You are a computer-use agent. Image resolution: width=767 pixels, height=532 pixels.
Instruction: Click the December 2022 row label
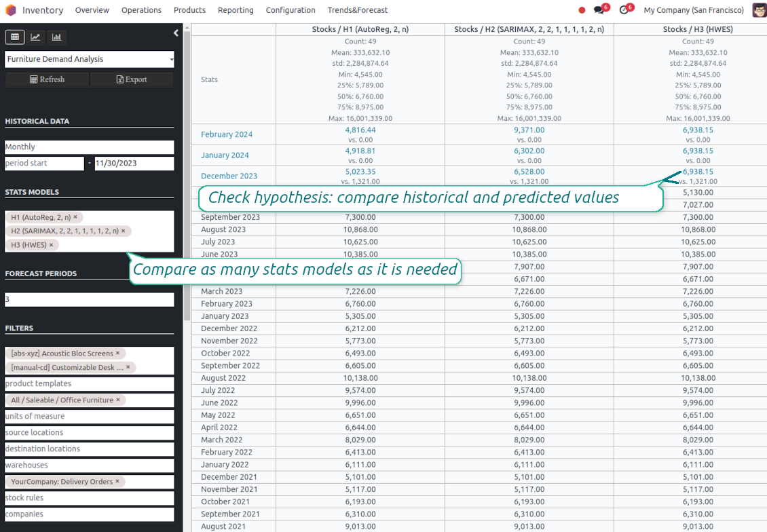229,328
